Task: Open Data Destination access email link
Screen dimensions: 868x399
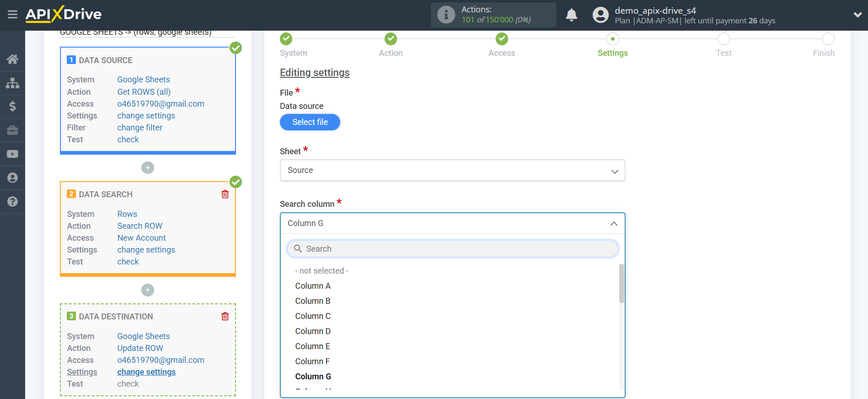Action: pyautogui.click(x=161, y=360)
